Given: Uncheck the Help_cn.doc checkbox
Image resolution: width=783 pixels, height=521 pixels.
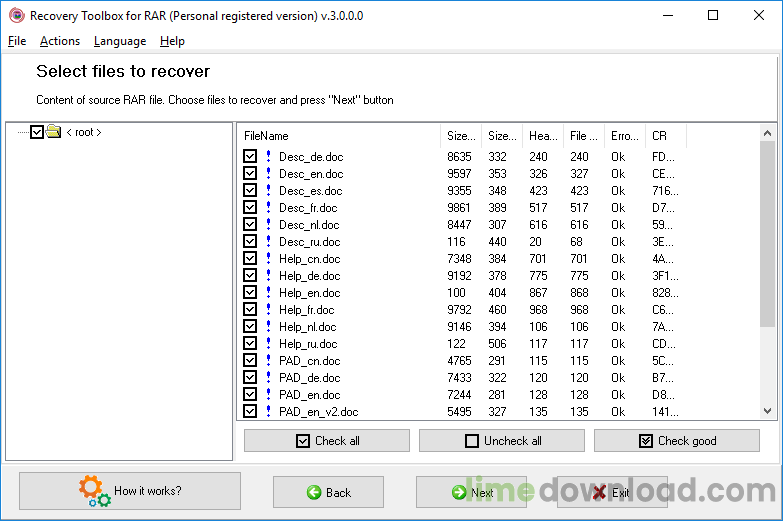Looking at the screenshot, I should point(250,258).
